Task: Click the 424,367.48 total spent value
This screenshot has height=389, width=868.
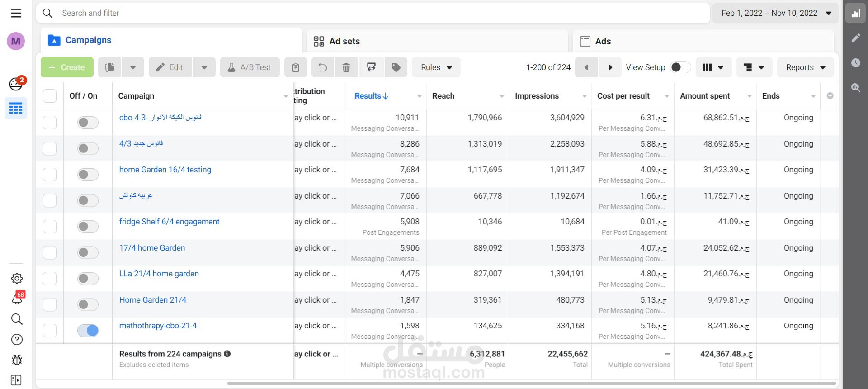Action: (726, 354)
